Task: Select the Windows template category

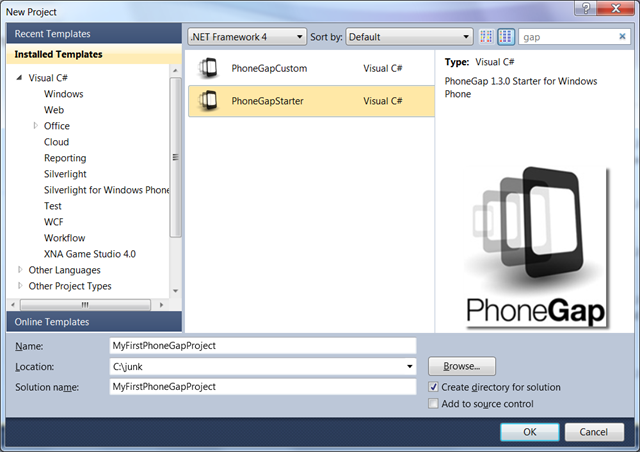Action: [x=64, y=94]
